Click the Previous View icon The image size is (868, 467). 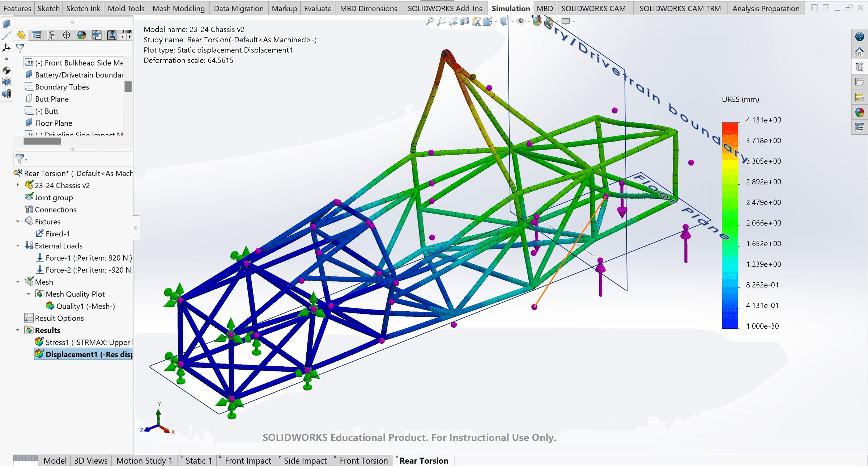453,21
